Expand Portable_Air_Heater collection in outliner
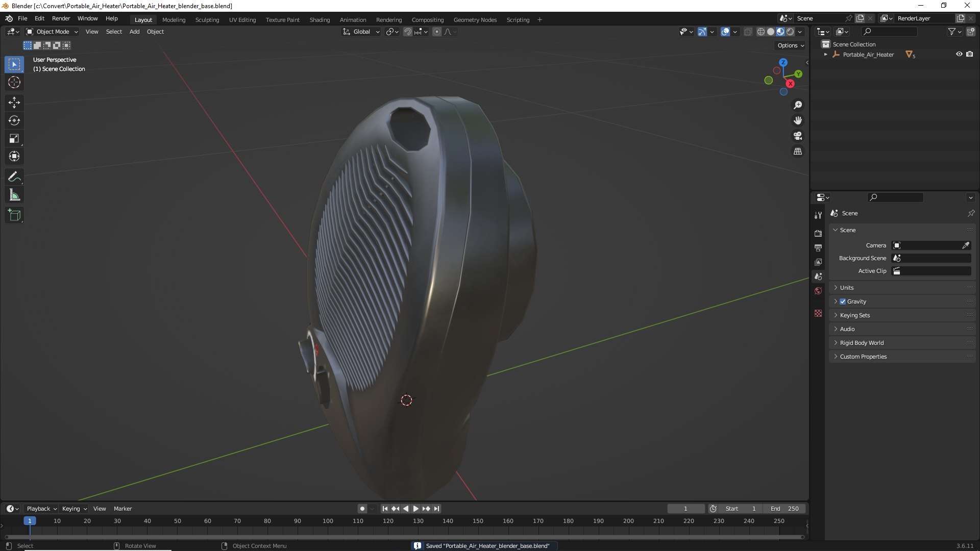Screen dimensions: 980x551 pyautogui.click(x=825, y=55)
